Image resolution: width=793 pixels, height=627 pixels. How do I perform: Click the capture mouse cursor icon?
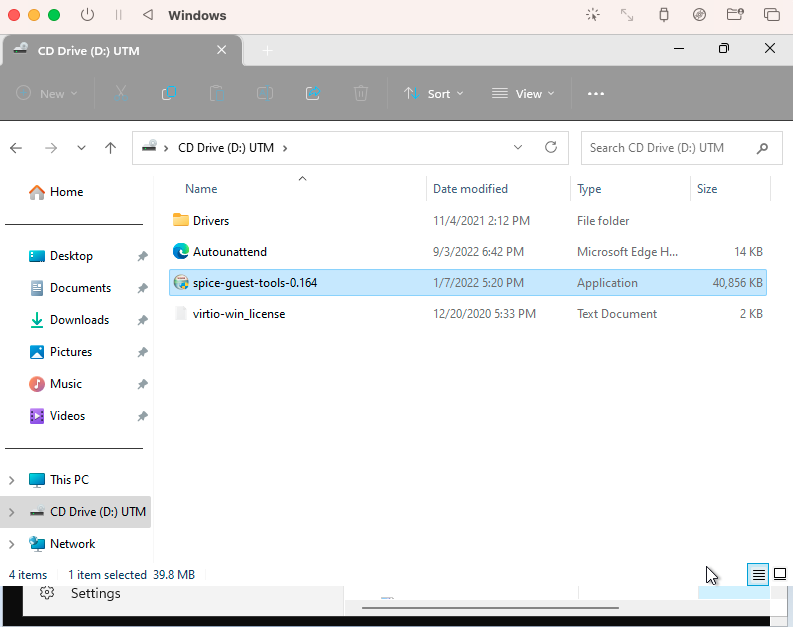pos(593,15)
